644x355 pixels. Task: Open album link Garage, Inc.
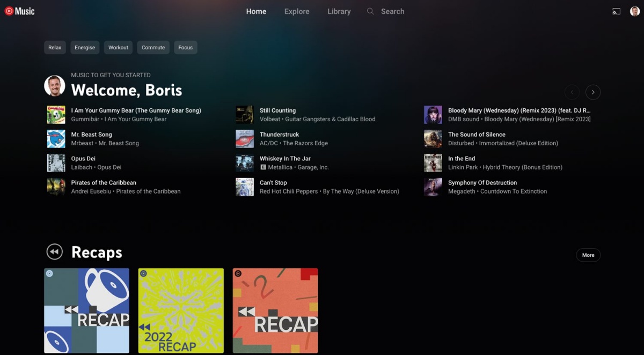313,167
